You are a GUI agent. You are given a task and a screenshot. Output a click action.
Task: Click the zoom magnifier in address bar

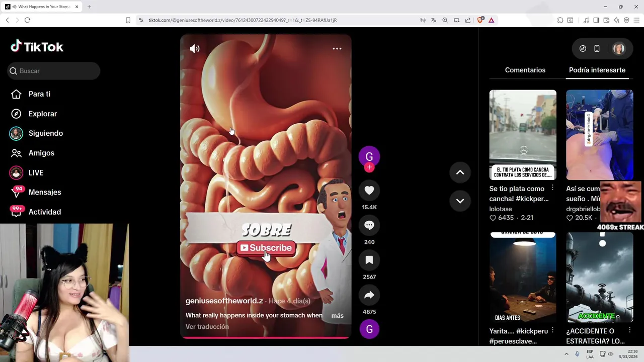coord(445,20)
